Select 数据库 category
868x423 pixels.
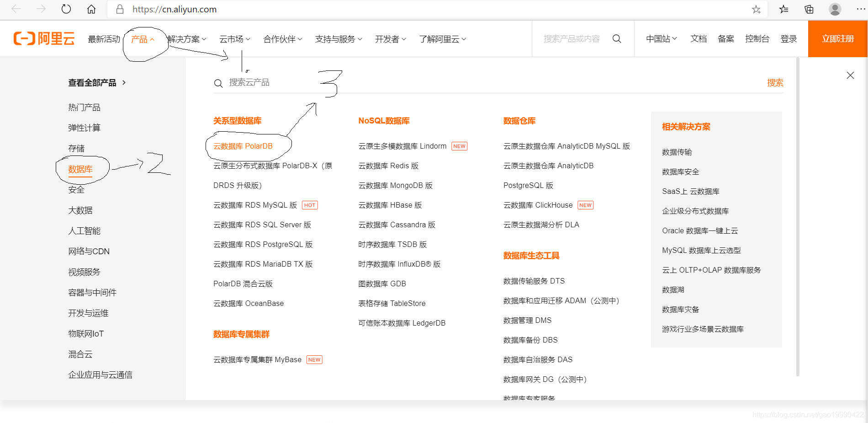(x=80, y=169)
